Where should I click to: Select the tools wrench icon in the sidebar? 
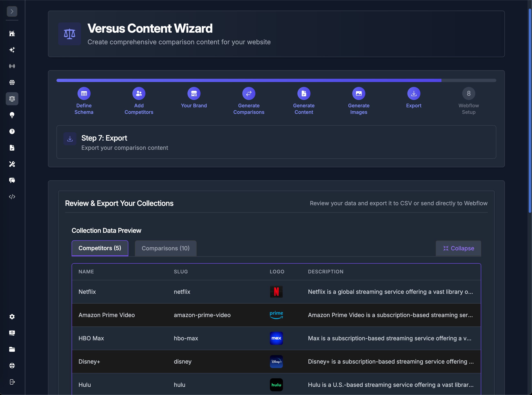tap(12, 164)
